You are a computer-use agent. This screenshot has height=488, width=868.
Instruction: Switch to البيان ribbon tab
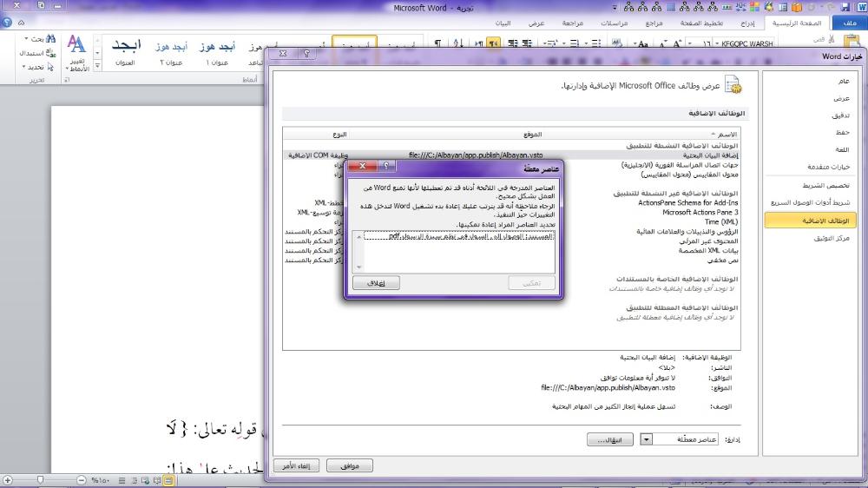tap(503, 23)
